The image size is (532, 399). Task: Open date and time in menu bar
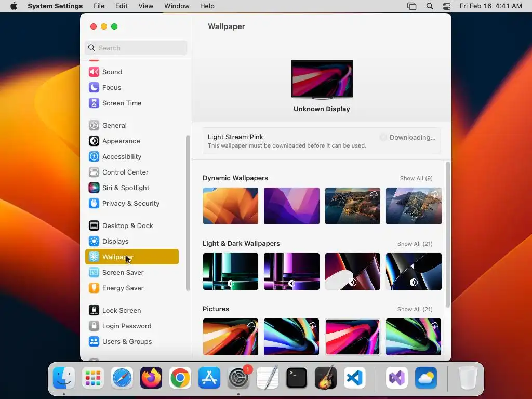coord(490,6)
